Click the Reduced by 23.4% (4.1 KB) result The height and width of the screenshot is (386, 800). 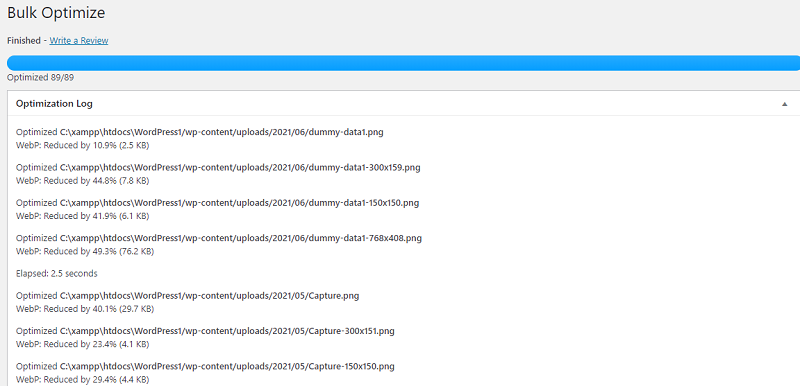83,344
